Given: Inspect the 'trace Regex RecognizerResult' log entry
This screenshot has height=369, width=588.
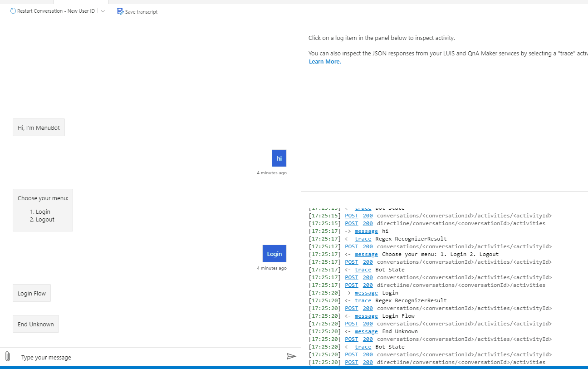Looking at the screenshot, I should tap(363, 238).
